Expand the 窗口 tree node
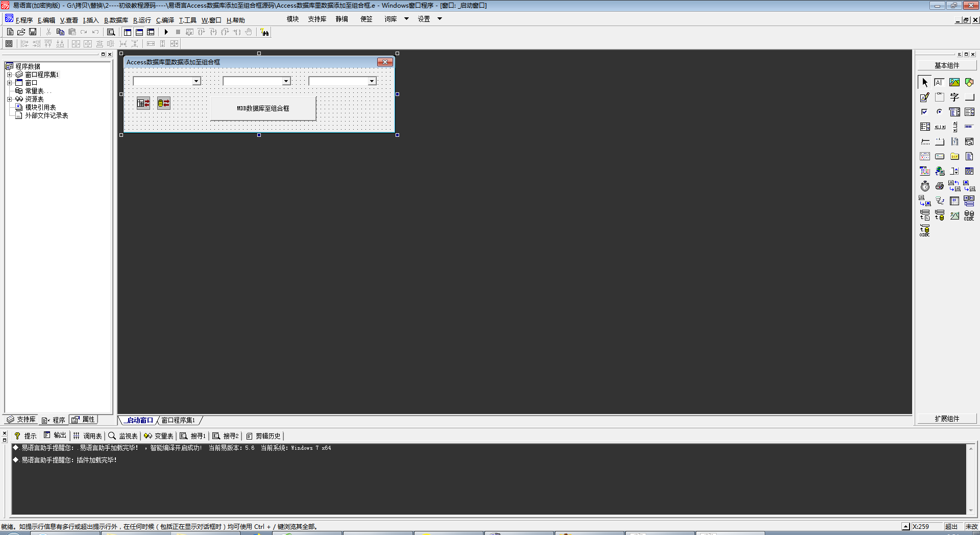The height and width of the screenshot is (535, 980). [9, 83]
